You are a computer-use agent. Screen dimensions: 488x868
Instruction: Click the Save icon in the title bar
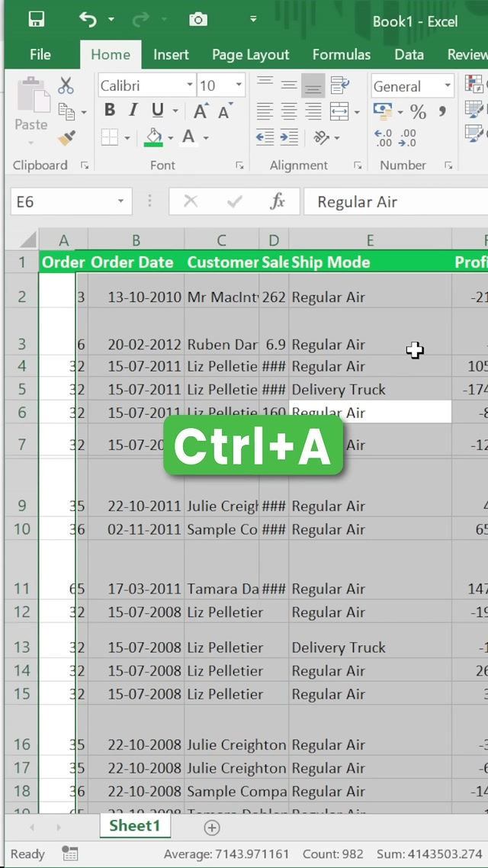click(36, 20)
